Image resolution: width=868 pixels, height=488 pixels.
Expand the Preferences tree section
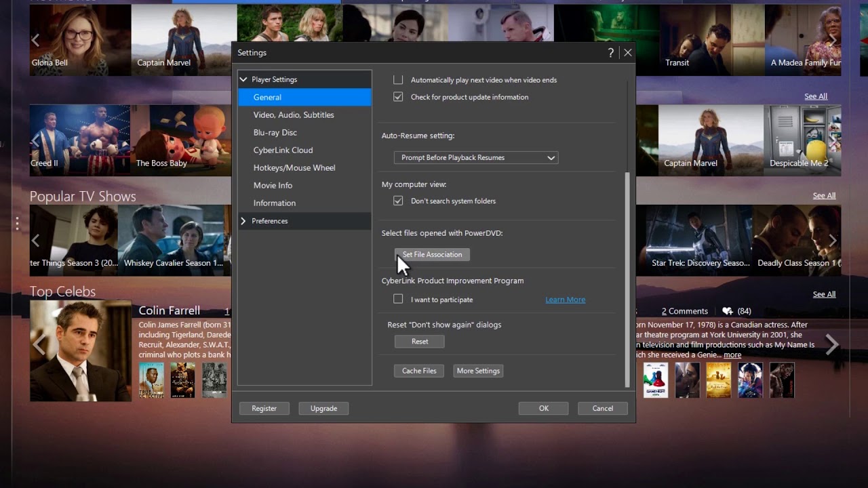(243, 221)
